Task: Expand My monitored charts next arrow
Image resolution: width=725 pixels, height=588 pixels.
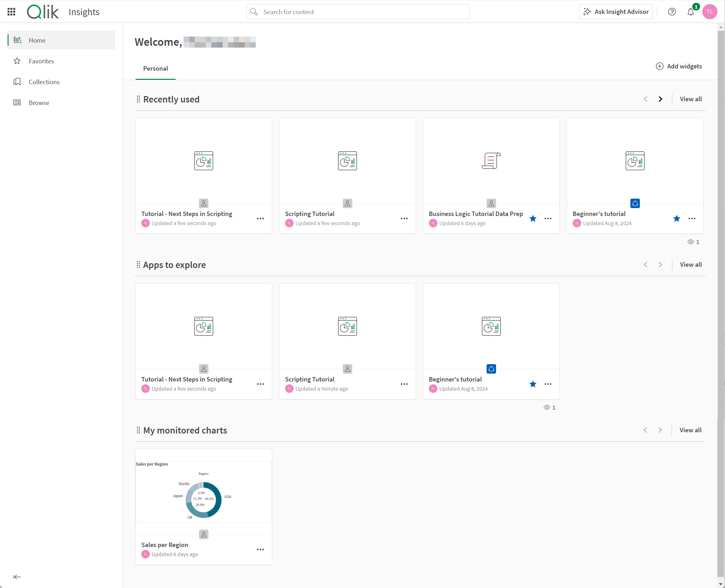Action: click(x=660, y=430)
